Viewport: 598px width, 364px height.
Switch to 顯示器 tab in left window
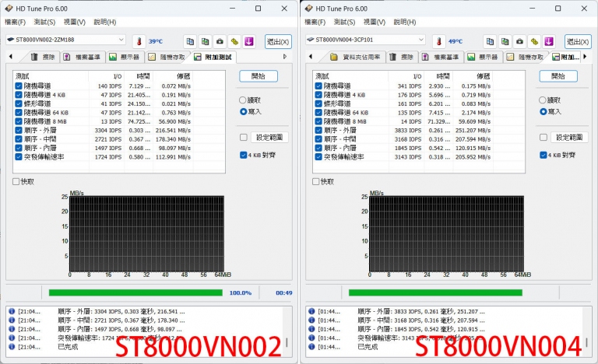pyautogui.click(x=125, y=58)
